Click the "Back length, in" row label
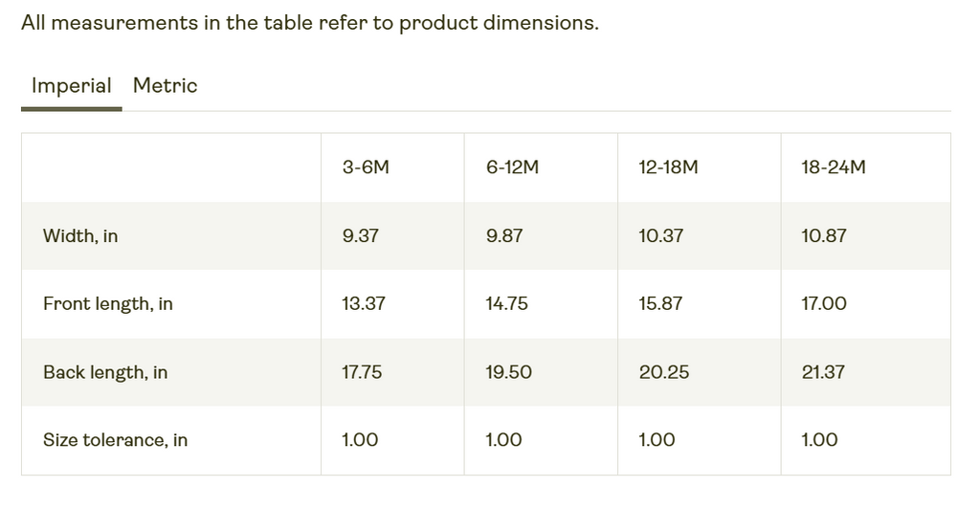The width and height of the screenshot is (980, 531). coord(105,372)
